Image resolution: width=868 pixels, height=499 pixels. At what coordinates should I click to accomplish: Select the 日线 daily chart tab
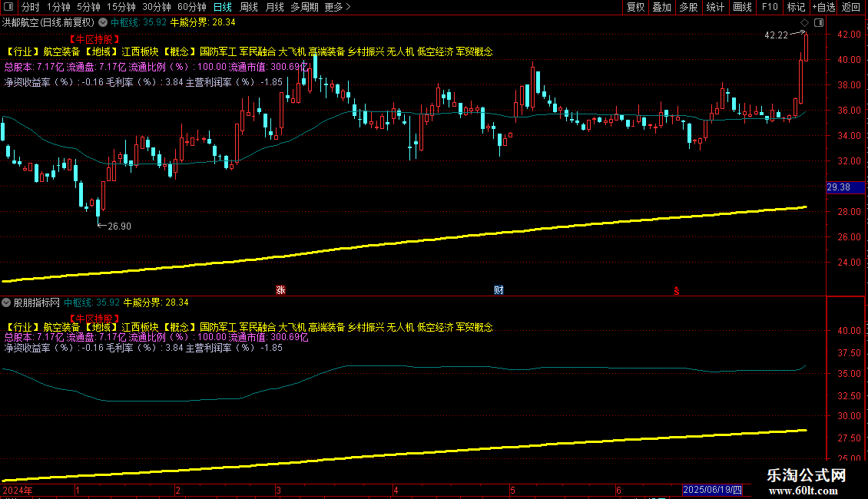click(x=223, y=7)
